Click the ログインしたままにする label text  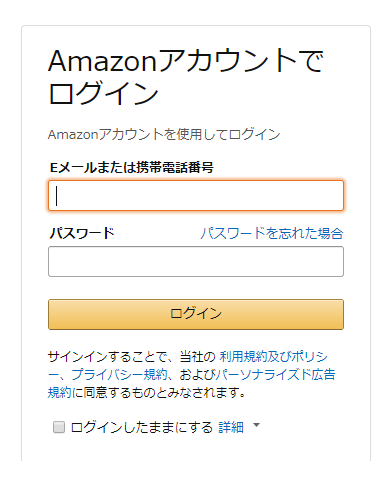point(142,427)
